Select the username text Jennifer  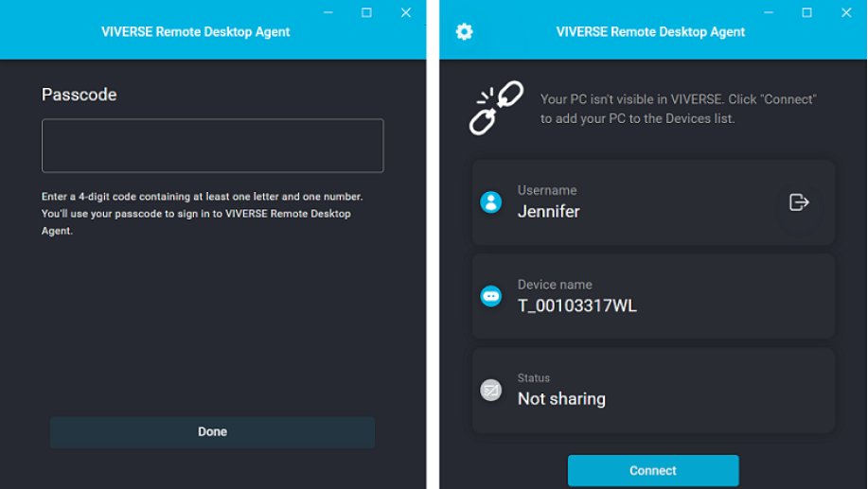pos(549,211)
